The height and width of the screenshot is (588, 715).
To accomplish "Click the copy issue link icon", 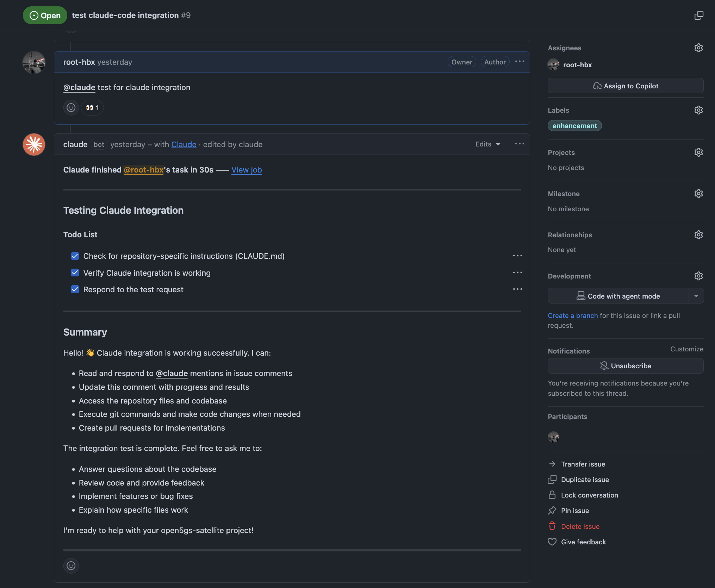I will click(x=699, y=15).
